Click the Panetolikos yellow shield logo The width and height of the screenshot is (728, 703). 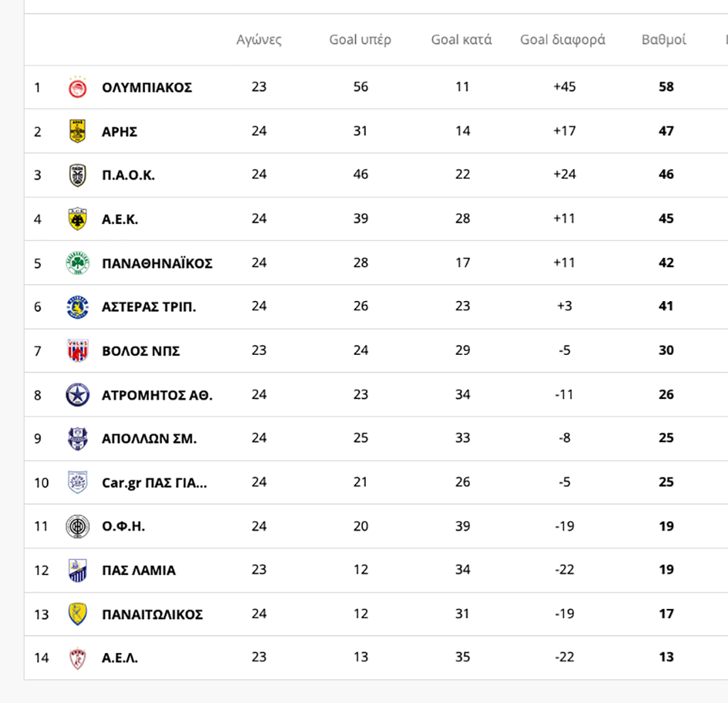point(78,614)
